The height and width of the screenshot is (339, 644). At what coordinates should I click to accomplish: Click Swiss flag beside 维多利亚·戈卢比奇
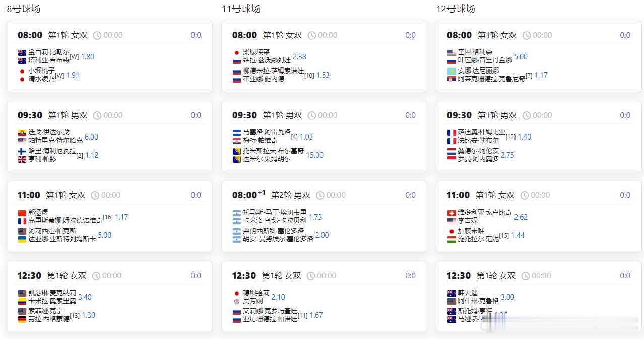pos(451,213)
